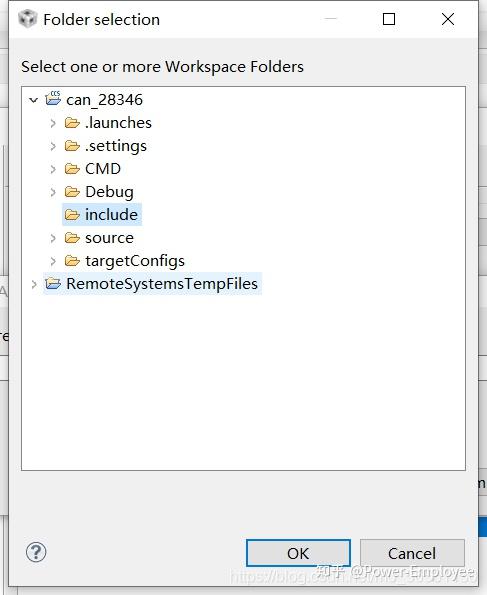Click the source folder icon
This screenshot has height=595, width=487.
(72, 238)
